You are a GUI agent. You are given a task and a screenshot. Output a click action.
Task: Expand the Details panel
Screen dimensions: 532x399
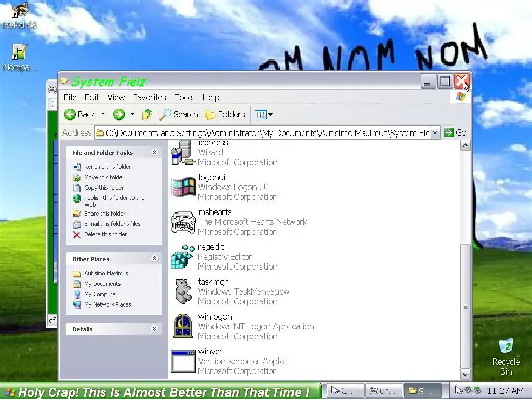[154, 328]
